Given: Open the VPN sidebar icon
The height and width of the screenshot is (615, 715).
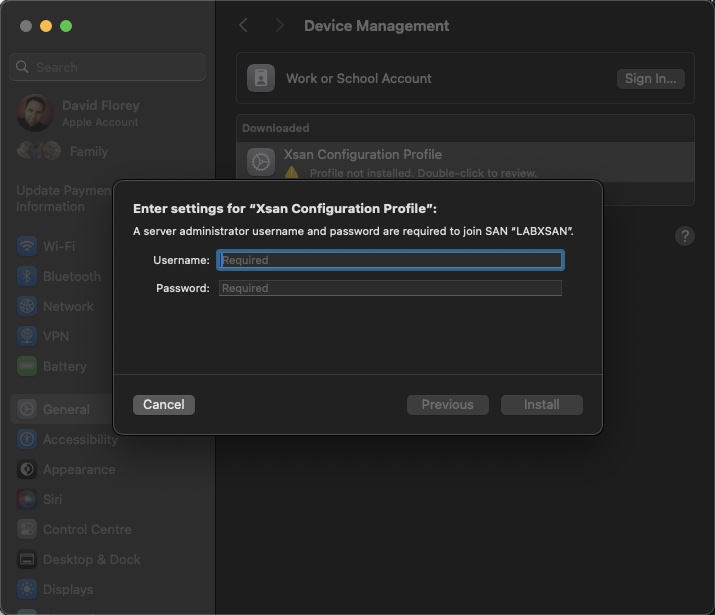Looking at the screenshot, I should pos(27,336).
